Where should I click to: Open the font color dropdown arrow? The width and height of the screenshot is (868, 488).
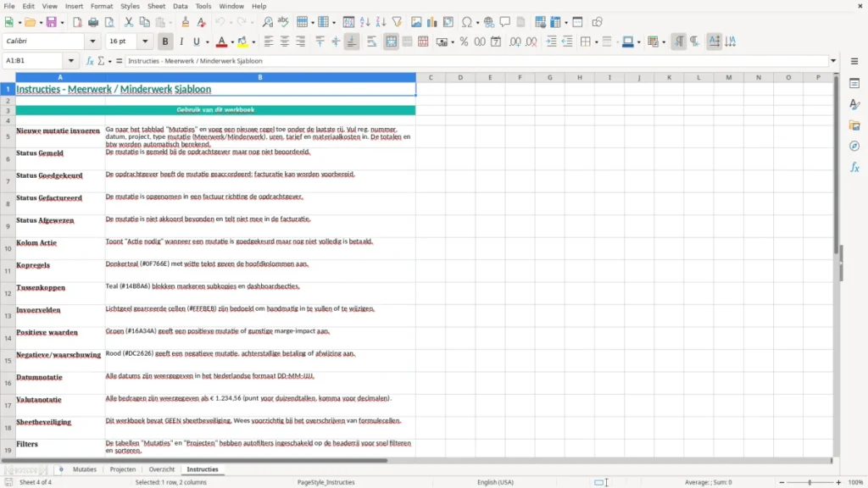click(232, 42)
